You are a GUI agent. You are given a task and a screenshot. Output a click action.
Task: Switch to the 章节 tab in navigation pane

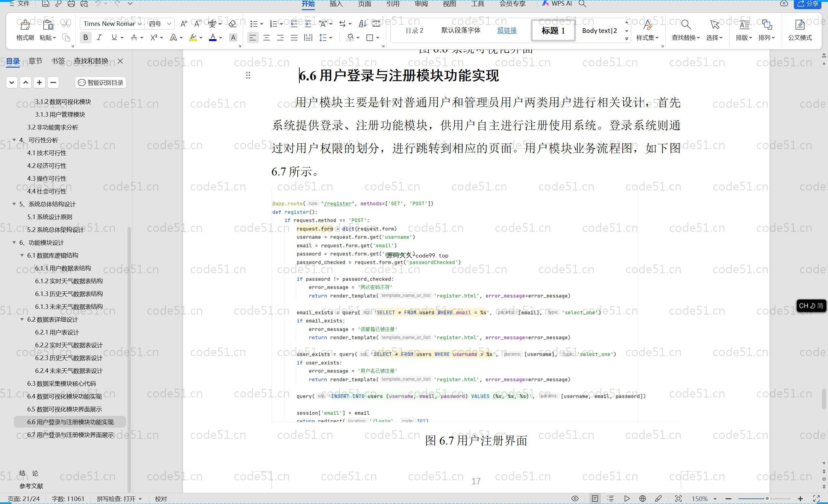35,61
